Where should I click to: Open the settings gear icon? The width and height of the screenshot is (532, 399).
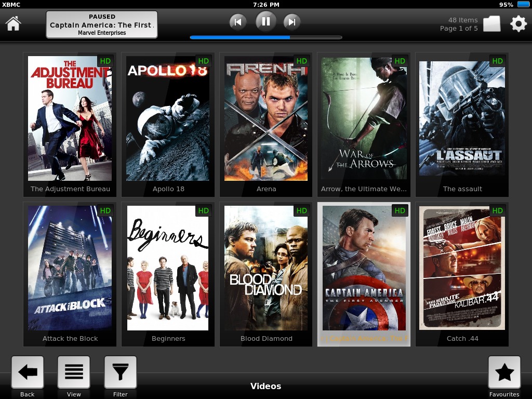pos(518,24)
